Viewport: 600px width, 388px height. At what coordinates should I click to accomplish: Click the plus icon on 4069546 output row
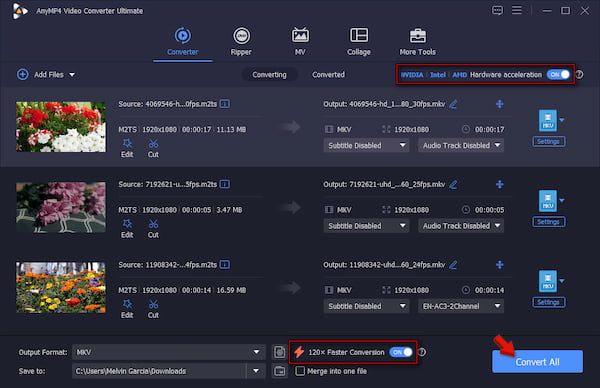[500, 104]
